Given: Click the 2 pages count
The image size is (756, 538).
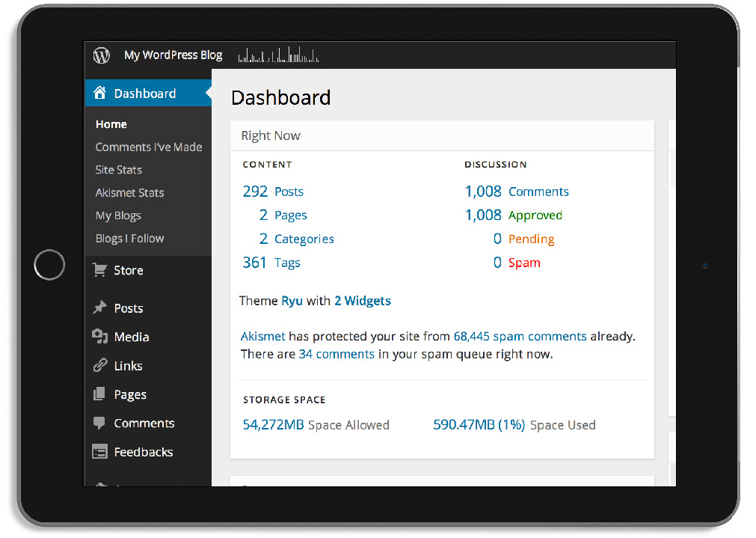Looking at the screenshot, I should 263,215.
